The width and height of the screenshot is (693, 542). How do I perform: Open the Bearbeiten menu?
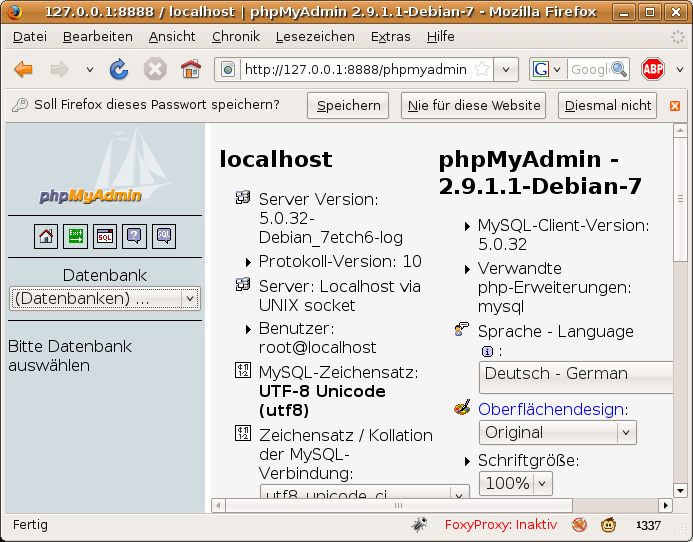98,37
